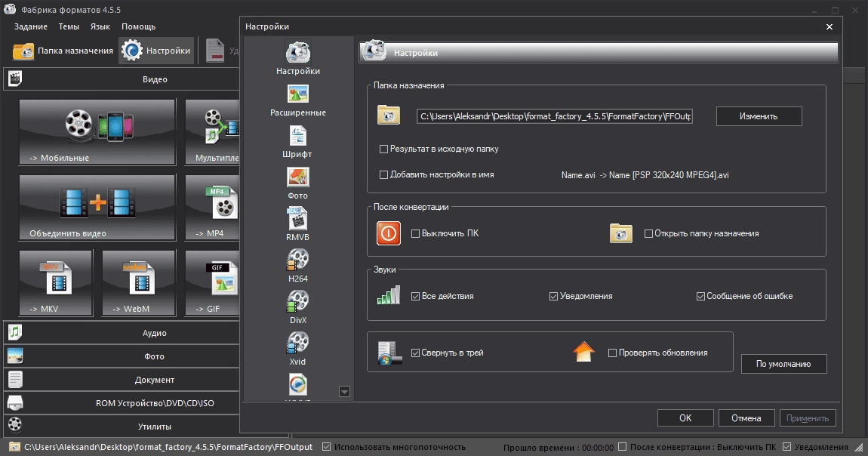Click the folder icon next to output path field

point(389,115)
